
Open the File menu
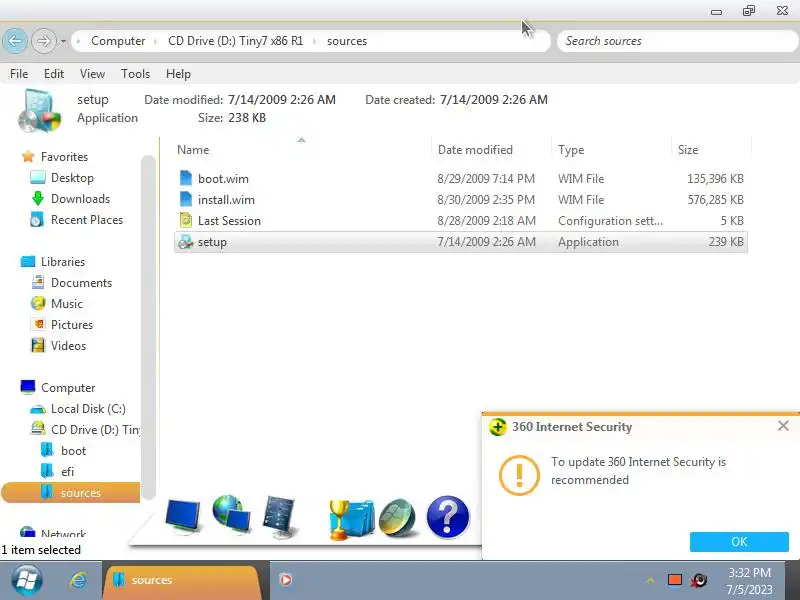click(19, 74)
